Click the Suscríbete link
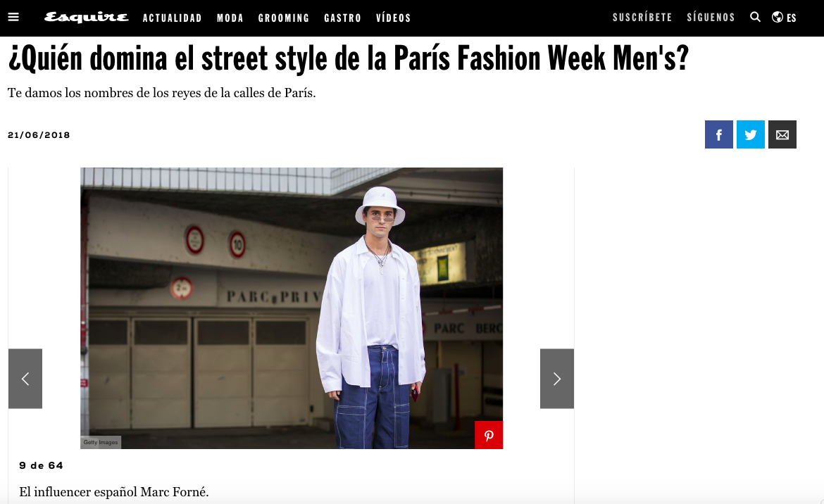The height and width of the screenshot is (504, 824). pyautogui.click(x=642, y=18)
